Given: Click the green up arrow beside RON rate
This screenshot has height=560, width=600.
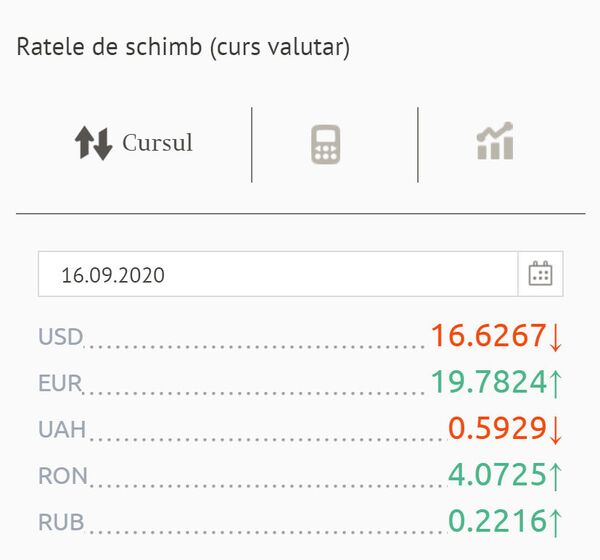Looking at the screenshot, I should click(555, 476).
